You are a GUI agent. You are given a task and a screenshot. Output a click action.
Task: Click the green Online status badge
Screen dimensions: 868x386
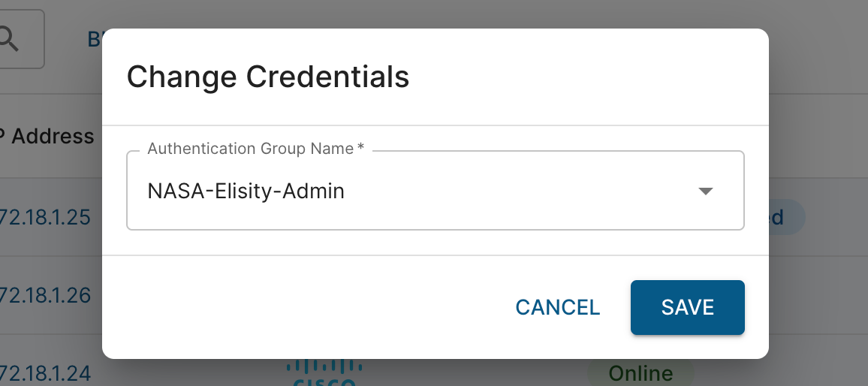tap(640, 372)
